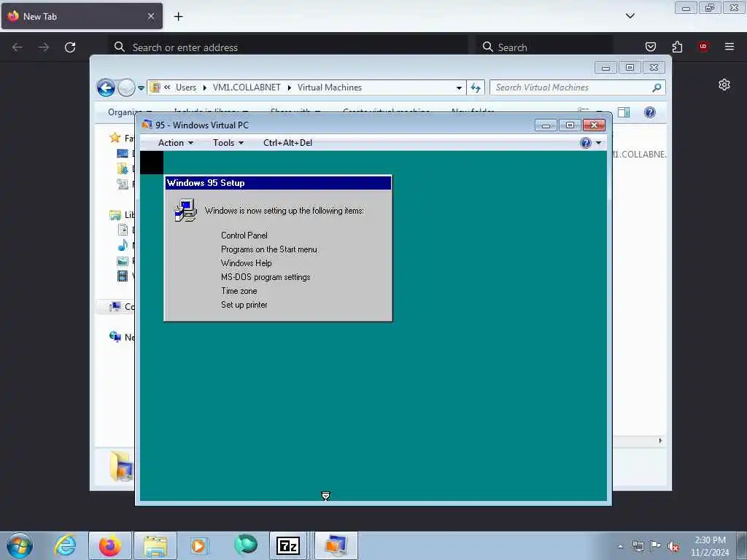The width and height of the screenshot is (747, 560).
Task: Open the Firefox list all tabs chevron
Action: (x=630, y=16)
